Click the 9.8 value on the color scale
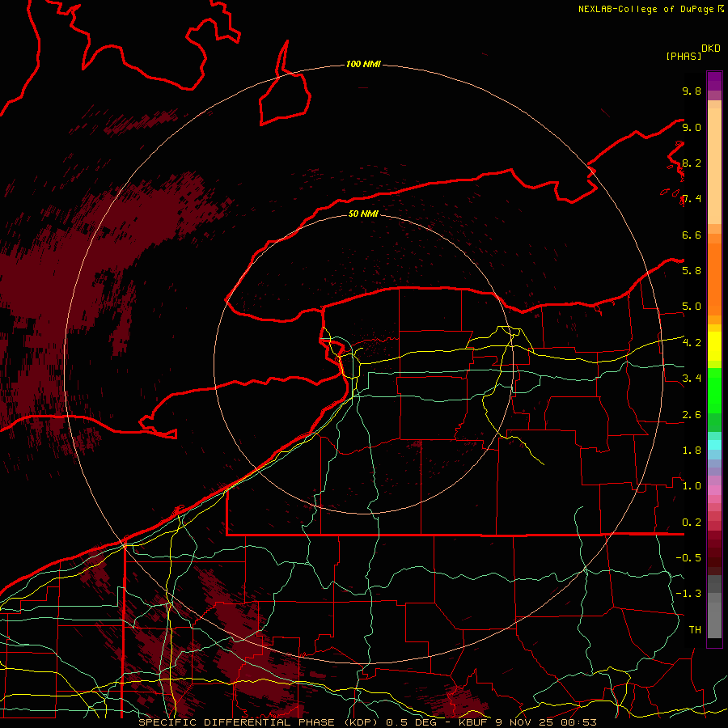This screenshot has width=728, height=728. (x=692, y=91)
